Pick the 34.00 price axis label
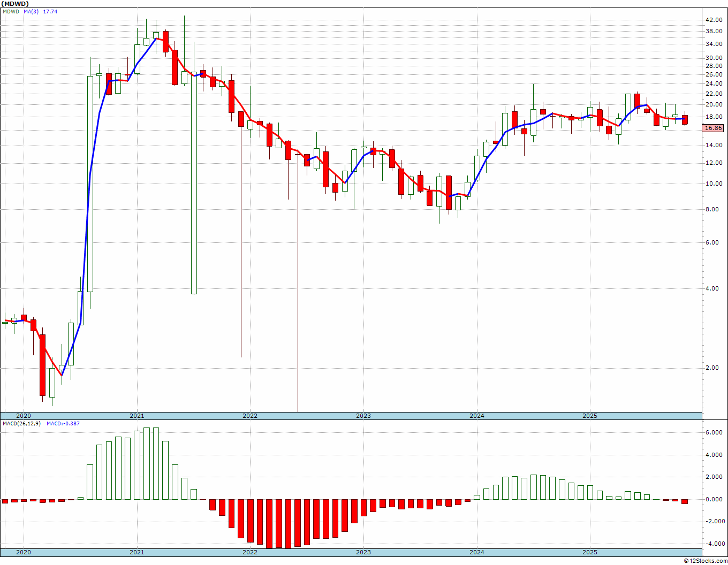 (x=714, y=43)
